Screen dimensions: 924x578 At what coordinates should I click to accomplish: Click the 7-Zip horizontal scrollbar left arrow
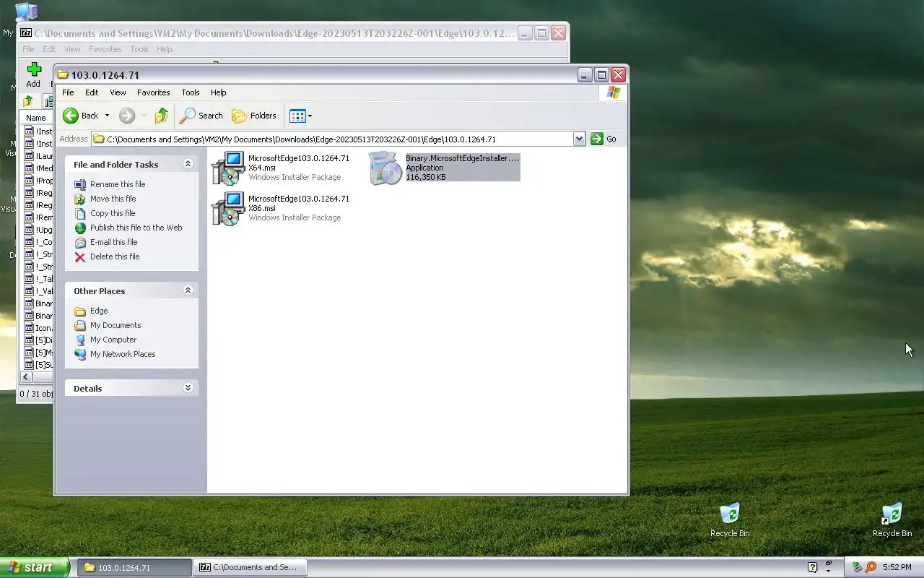point(26,377)
